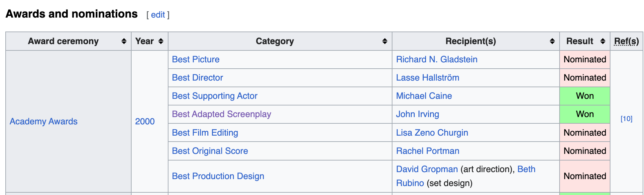
Task: Sort table by Recipient(s) arrows
Action: coord(552,41)
